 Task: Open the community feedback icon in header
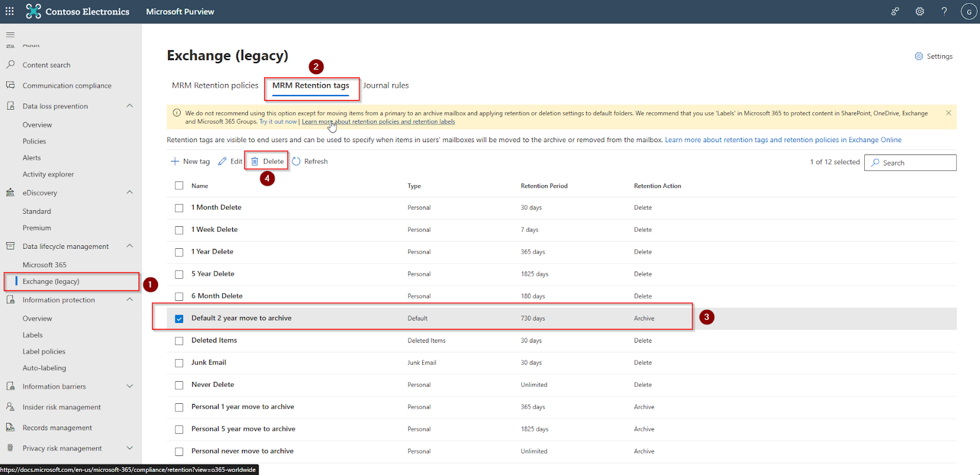(x=895, y=12)
